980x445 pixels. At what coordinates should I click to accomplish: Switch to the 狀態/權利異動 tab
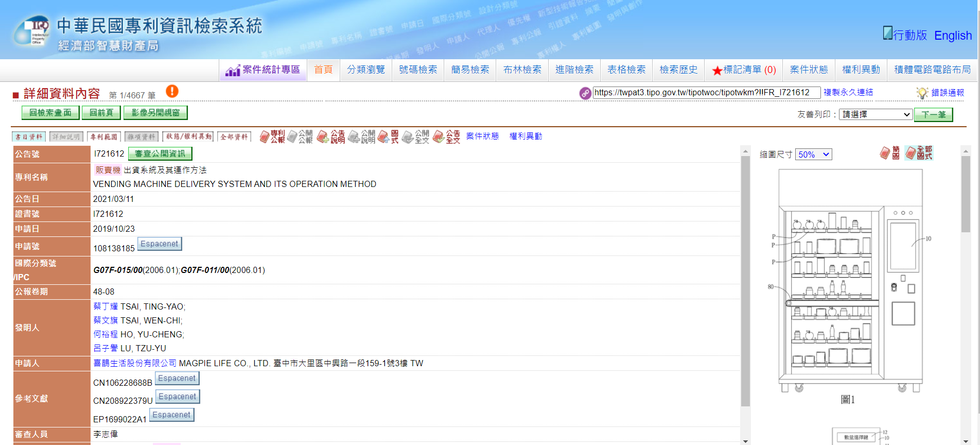[188, 136]
